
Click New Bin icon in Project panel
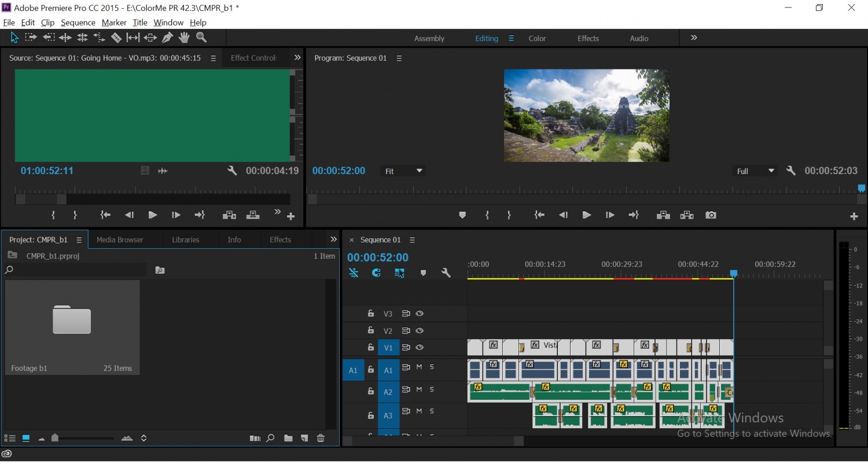point(288,439)
